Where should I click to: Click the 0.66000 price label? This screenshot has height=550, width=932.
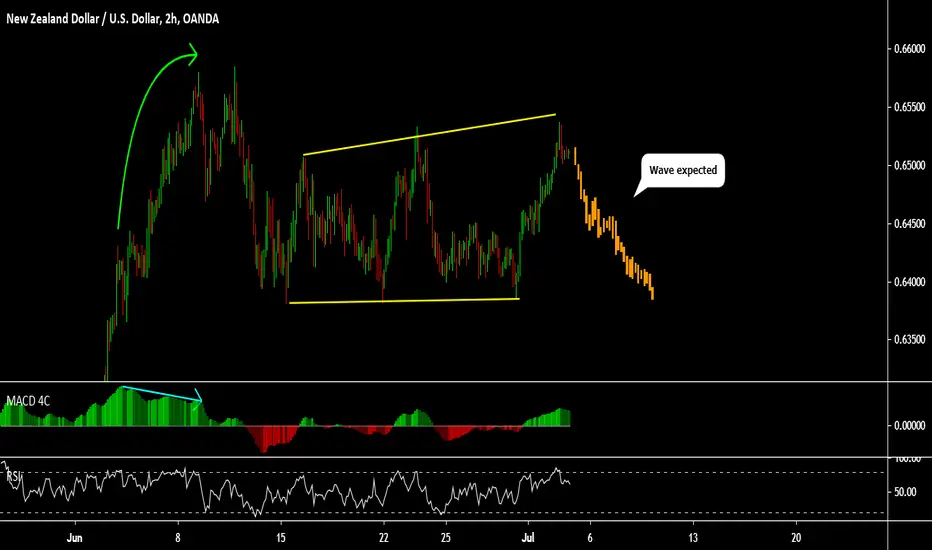coord(909,49)
